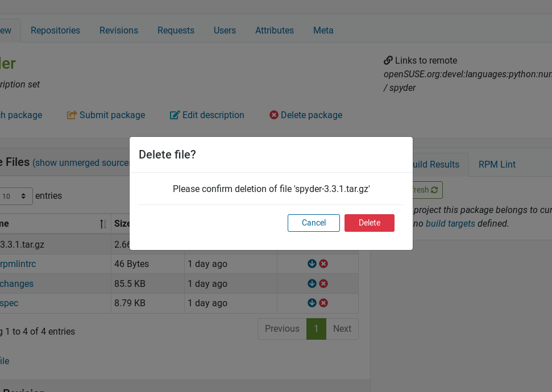Delete the rpmlintrc file with its red cross icon

[x=323, y=264]
